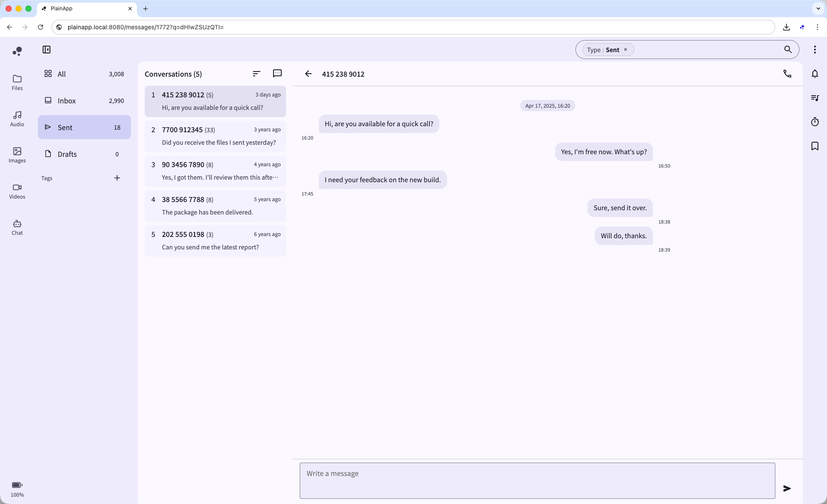
Task: Open the bookmarks icon
Action: click(815, 146)
